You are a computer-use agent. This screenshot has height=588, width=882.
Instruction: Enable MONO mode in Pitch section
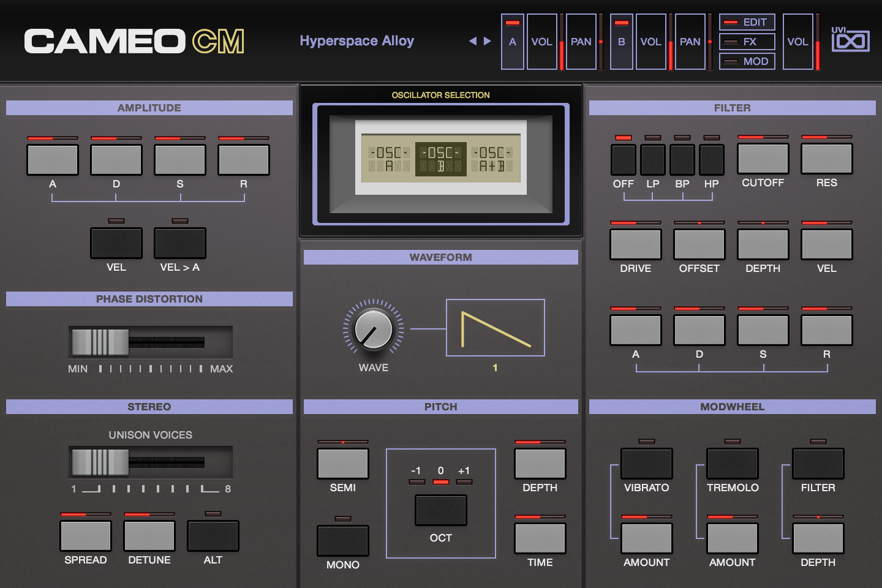[x=342, y=539]
